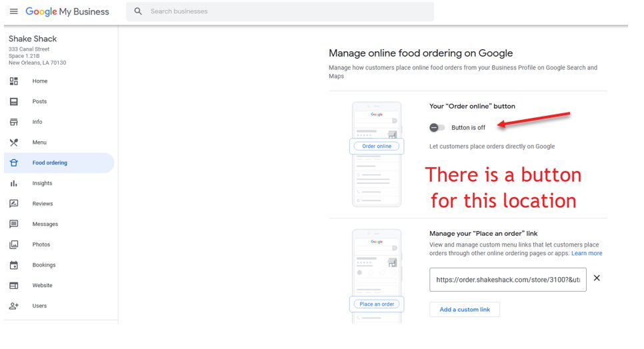Click the Website icon in sidebar
The image size is (644, 349).
coord(14,286)
